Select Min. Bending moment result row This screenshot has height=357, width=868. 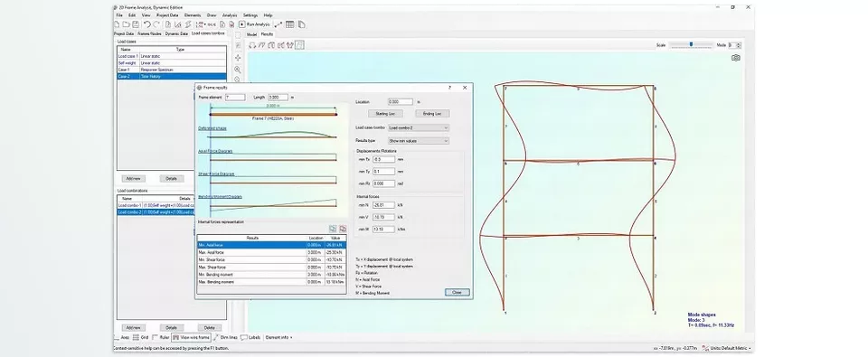click(272, 275)
